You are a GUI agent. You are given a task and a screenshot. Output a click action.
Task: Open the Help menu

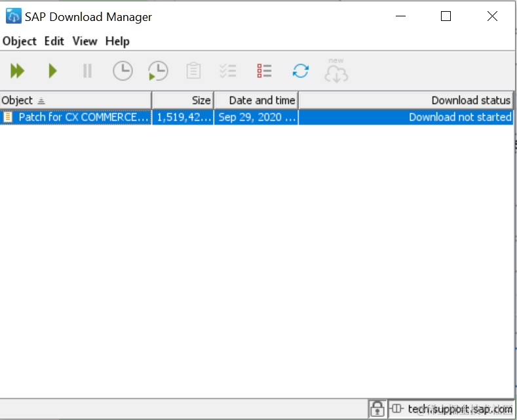pos(117,41)
